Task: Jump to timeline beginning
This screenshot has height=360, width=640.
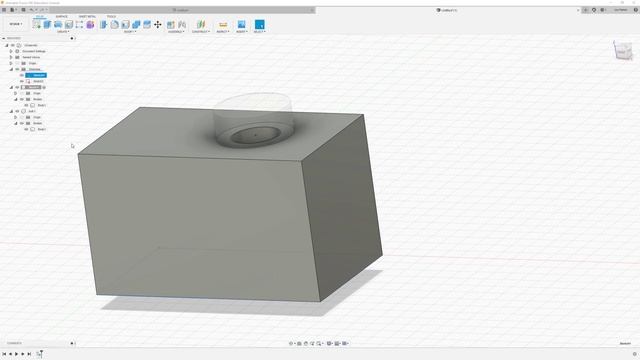Action: pos(4,354)
